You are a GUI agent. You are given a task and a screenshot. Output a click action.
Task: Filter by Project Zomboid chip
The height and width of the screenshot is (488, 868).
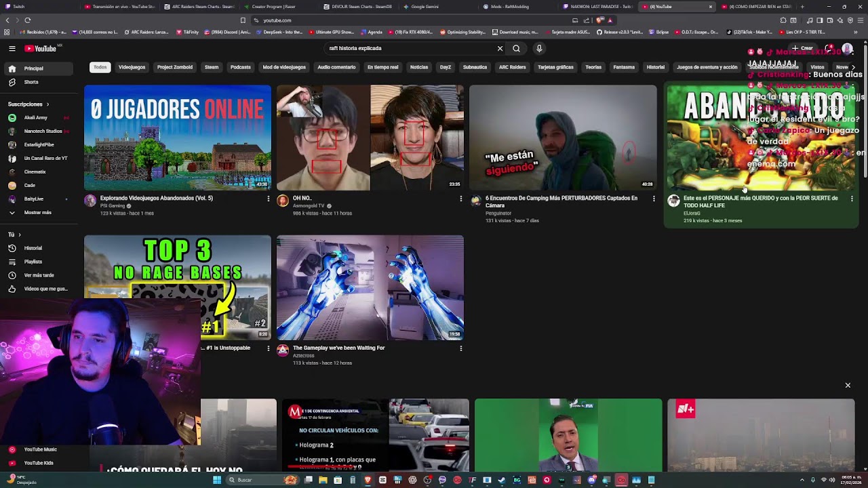[175, 67]
